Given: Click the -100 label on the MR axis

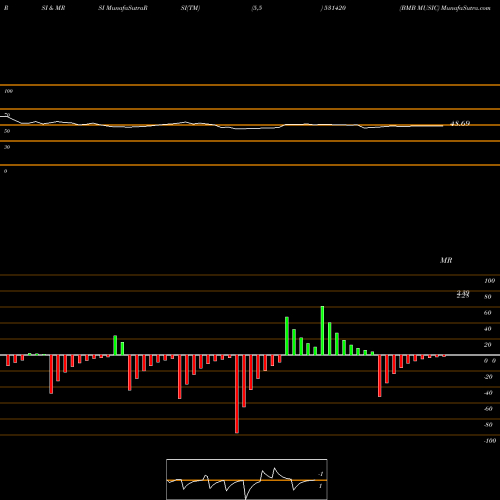Looking at the screenshot, I should 490,441.
